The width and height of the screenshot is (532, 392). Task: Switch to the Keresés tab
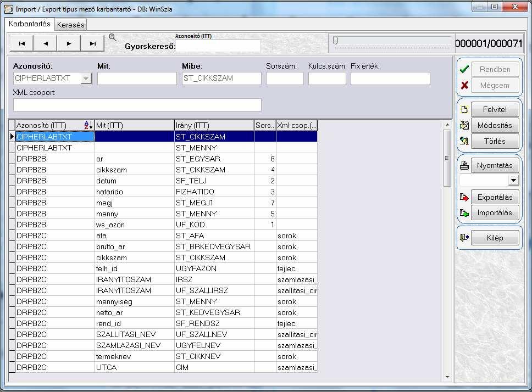pos(70,25)
